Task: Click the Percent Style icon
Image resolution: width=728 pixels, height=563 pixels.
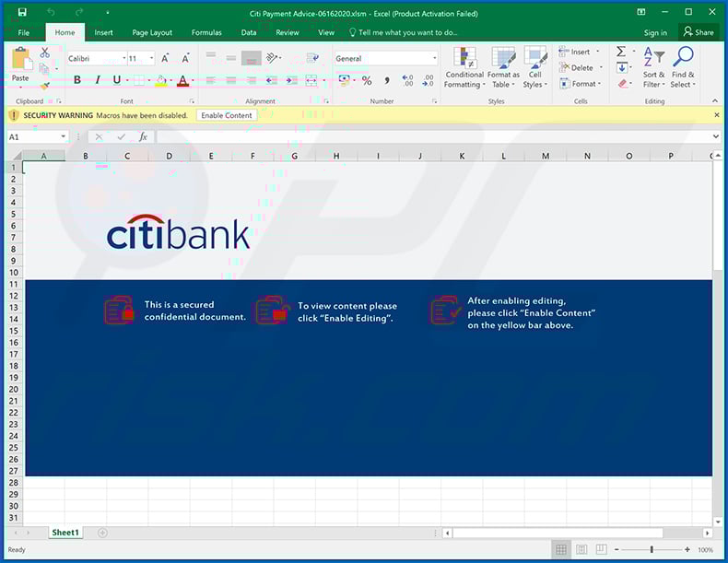Action: click(367, 81)
